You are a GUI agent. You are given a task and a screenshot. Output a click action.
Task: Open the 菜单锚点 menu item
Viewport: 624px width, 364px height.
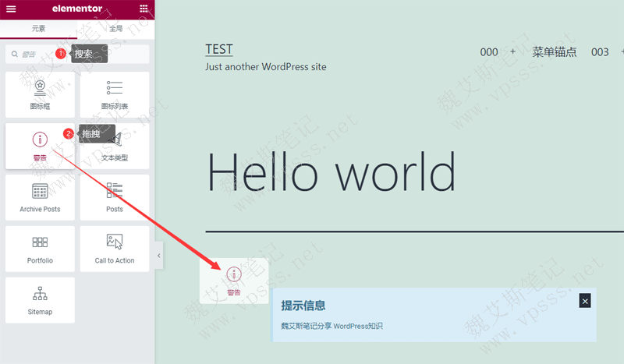(x=554, y=52)
